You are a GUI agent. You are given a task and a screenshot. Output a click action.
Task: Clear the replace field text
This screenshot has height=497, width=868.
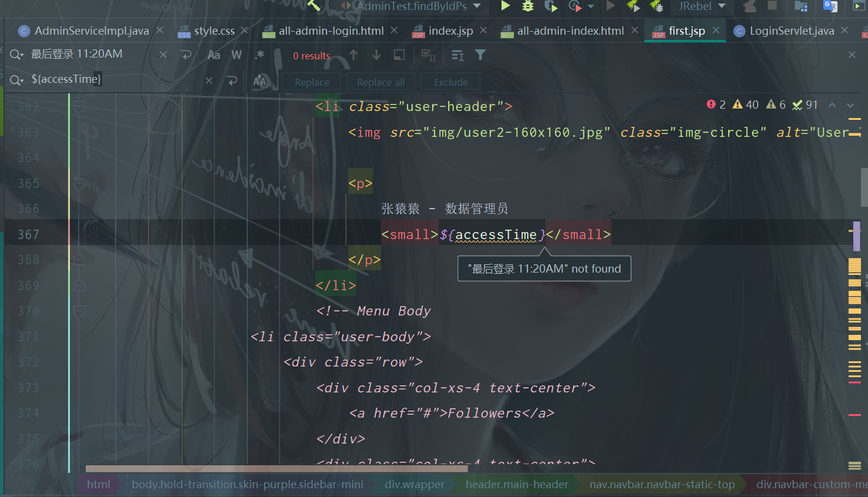tap(209, 80)
